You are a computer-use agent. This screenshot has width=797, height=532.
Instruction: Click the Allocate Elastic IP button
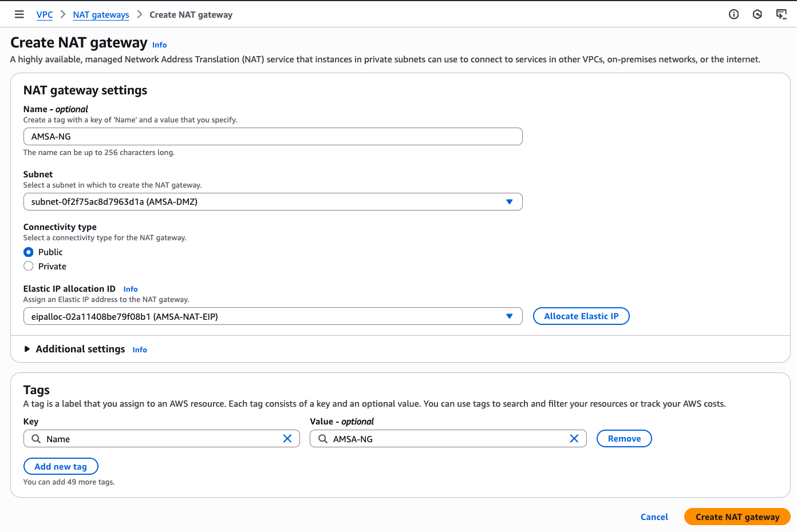pos(581,316)
